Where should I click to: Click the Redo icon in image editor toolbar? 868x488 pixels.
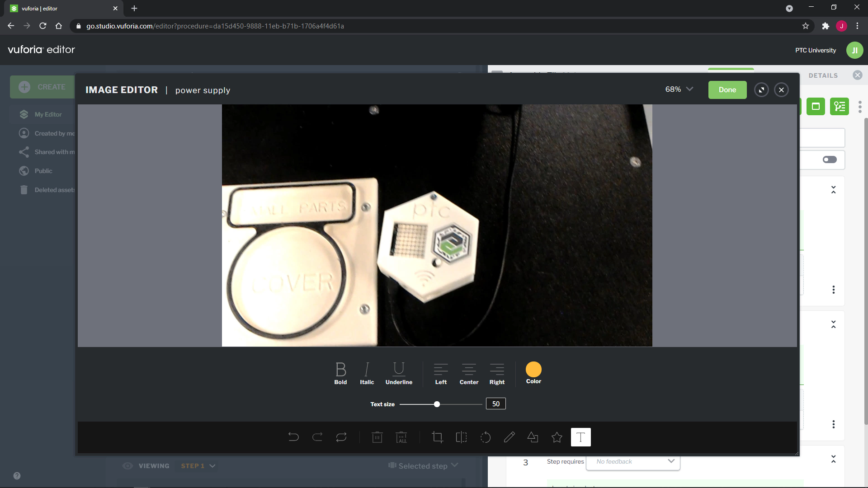[317, 437]
